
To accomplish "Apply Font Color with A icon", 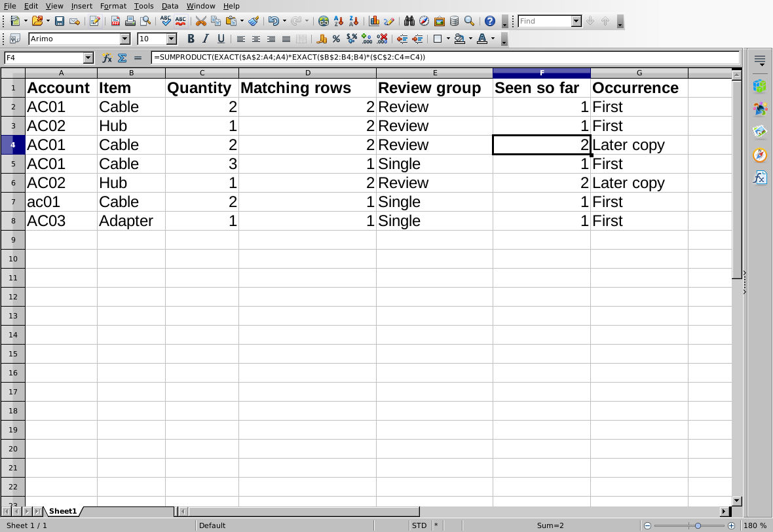I will pyautogui.click(x=482, y=39).
